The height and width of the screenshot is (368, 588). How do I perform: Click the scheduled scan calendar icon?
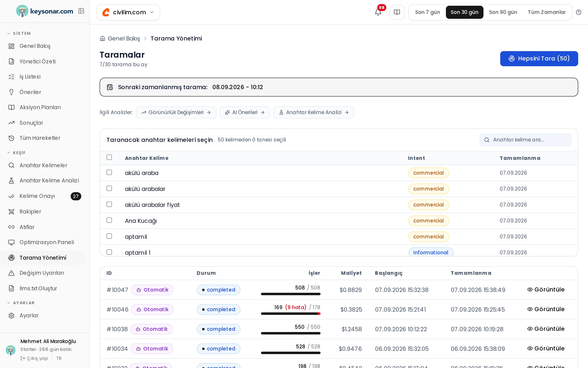pos(110,87)
